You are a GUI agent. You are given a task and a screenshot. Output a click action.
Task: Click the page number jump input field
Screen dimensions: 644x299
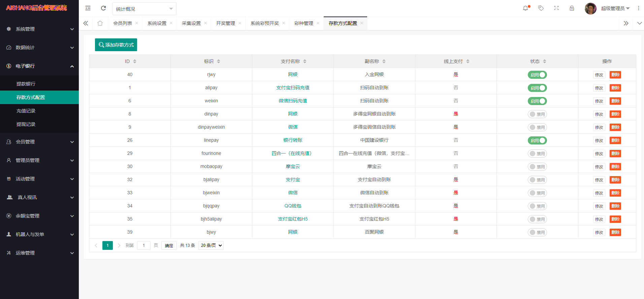pos(144,245)
